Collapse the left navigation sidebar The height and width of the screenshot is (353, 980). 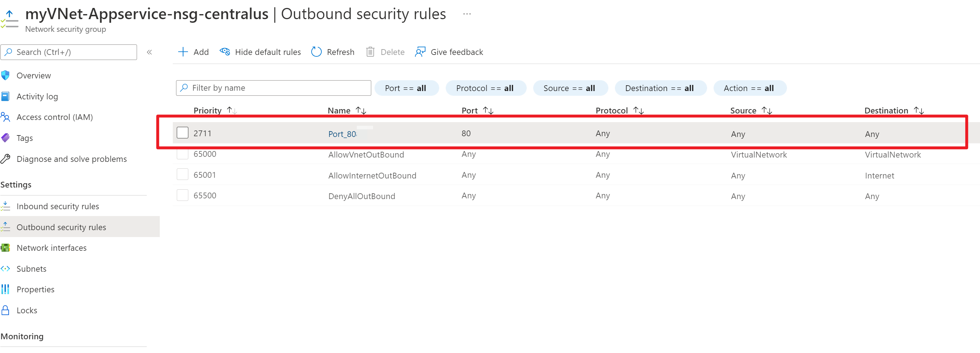click(150, 52)
